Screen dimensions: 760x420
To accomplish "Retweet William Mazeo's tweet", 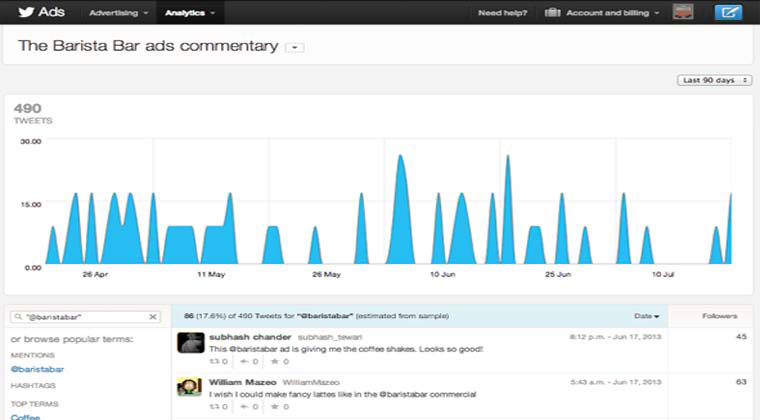I will point(218,407).
